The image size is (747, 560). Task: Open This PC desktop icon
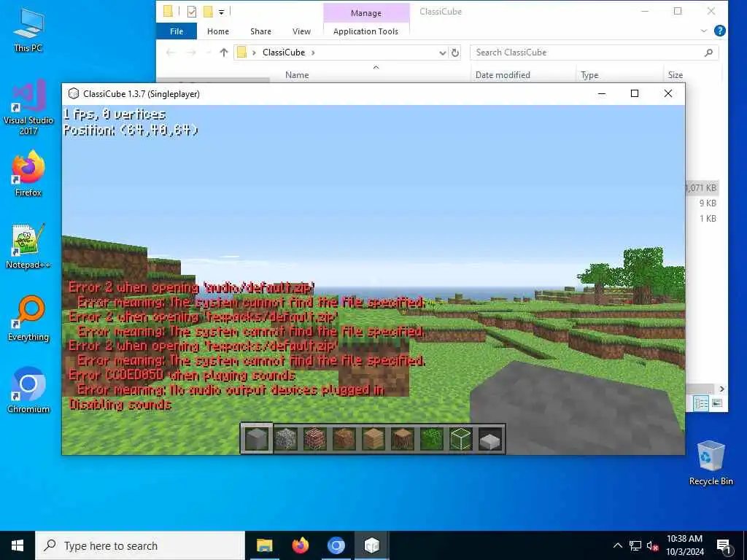tap(28, 31)
